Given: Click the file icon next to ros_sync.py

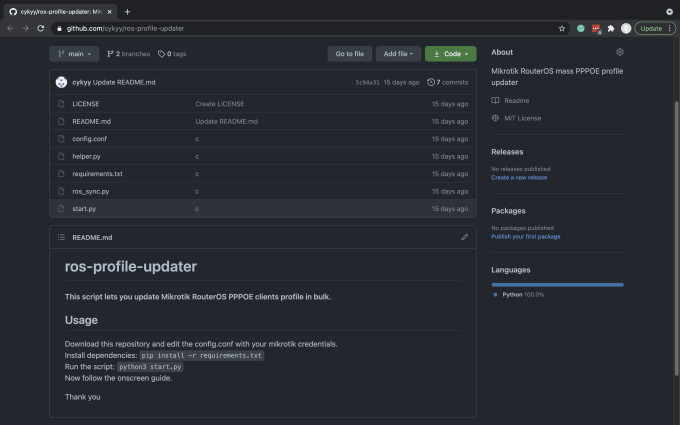Looking at the screenshot, I should (61, 191).
